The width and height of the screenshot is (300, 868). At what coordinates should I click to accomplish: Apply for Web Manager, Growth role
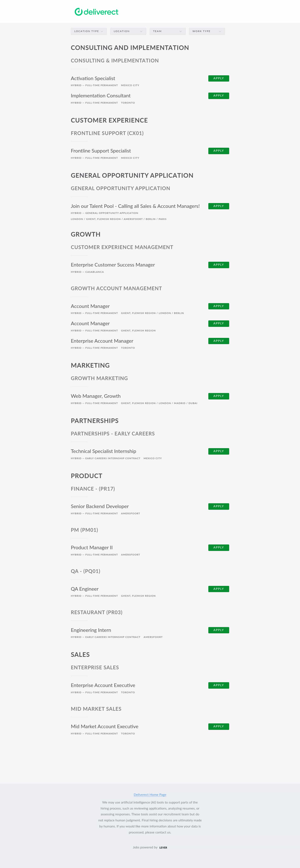tap(218, 396)
